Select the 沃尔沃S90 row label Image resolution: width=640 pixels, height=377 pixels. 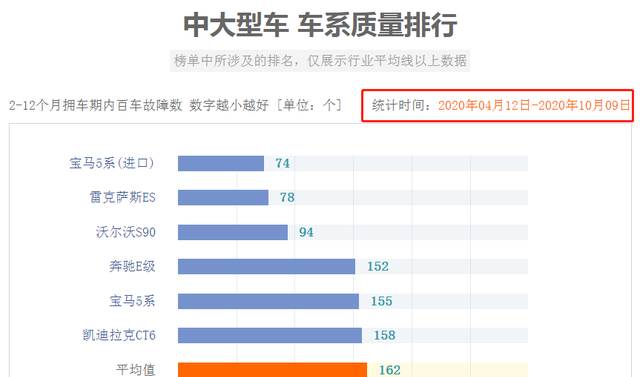point(126,232)
